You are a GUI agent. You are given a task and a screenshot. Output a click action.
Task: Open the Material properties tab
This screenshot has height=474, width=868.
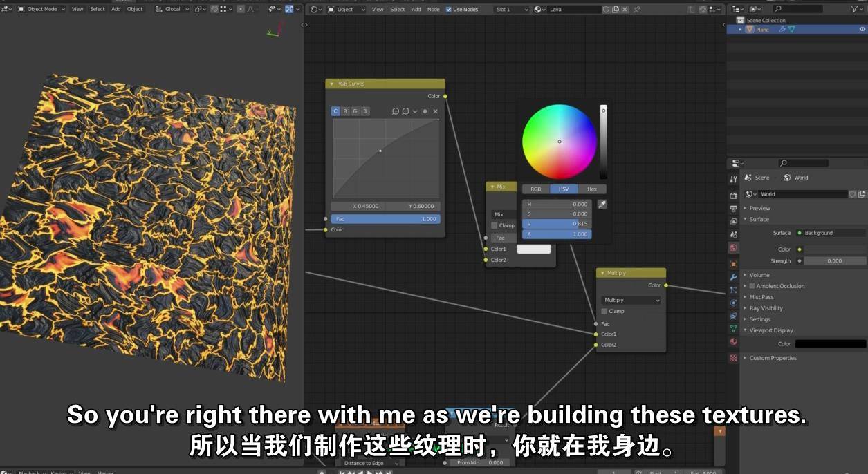(733, 341)
